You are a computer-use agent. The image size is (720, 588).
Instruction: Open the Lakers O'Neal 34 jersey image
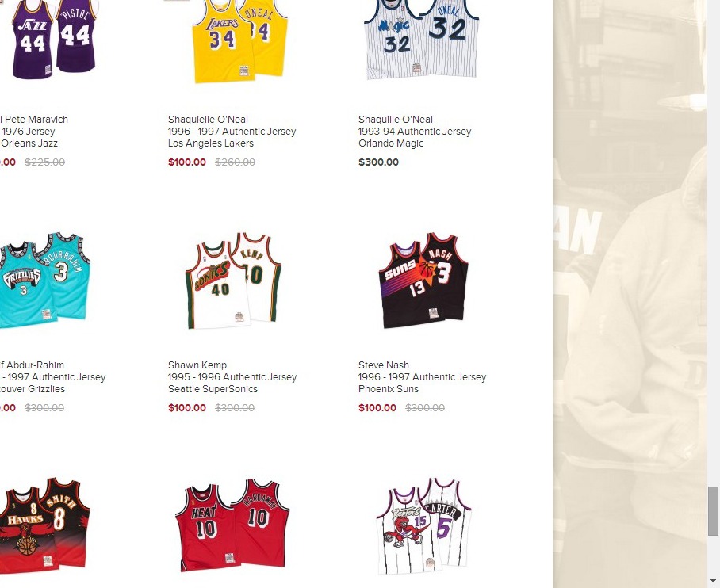(x=239, y=41)
